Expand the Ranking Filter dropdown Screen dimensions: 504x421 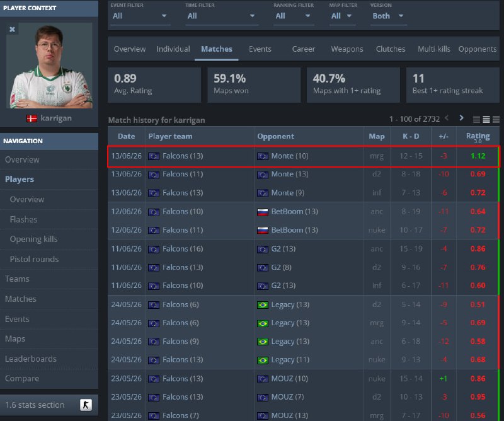pyautogui.click(x=294, y=16)
